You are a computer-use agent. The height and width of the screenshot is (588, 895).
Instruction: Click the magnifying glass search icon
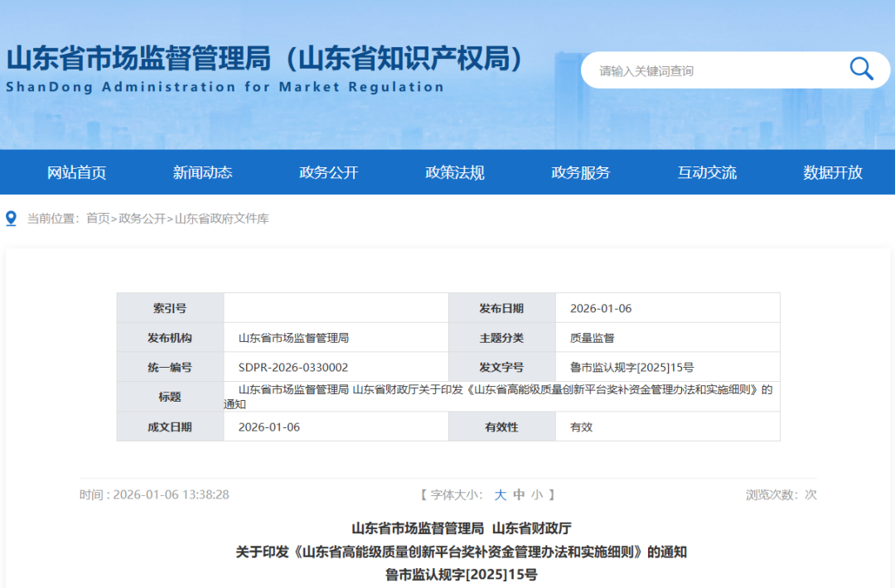[x=861, y=70]
